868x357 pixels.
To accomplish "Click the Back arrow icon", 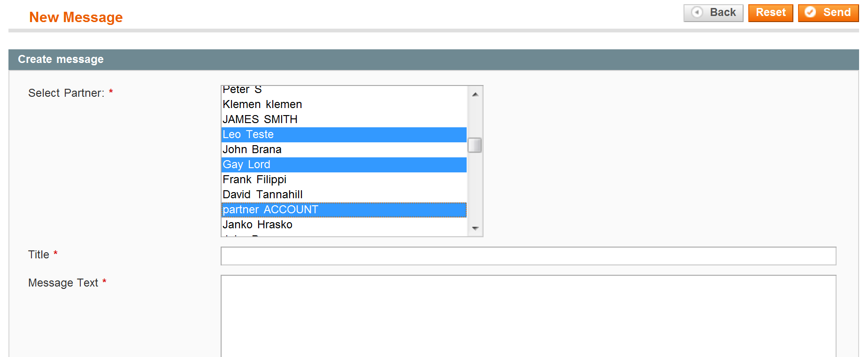I will [x=697, y=13].
